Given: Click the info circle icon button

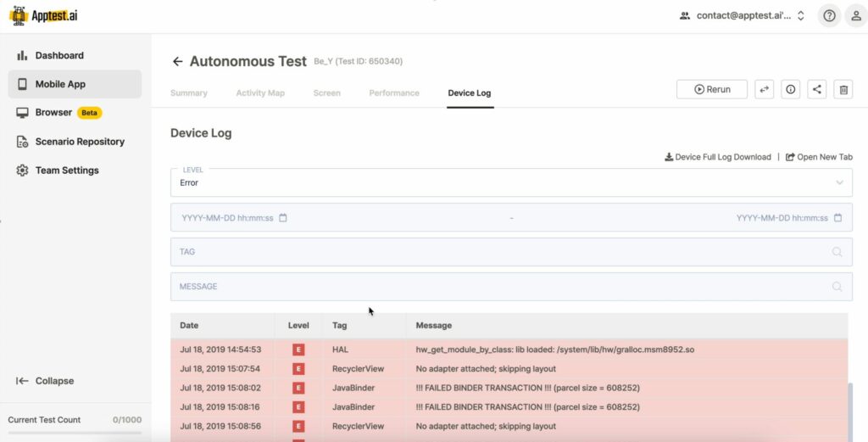Looking at the screenshot, I should (x=791, y=89).
